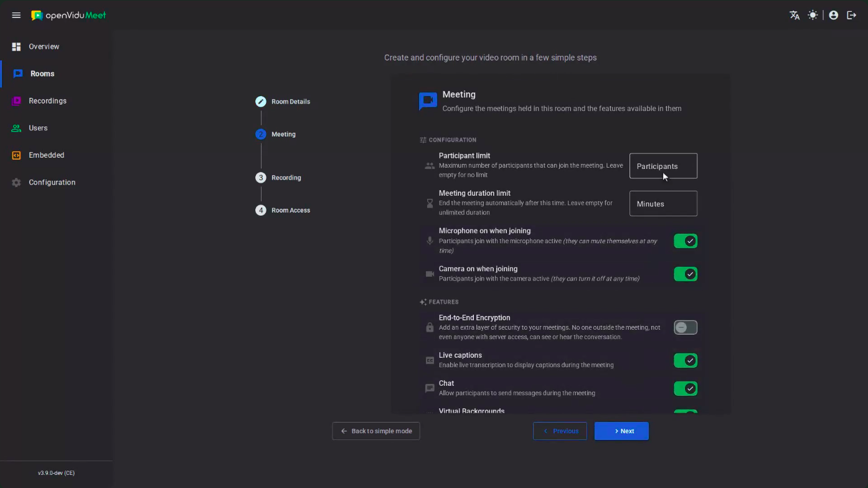Turn off Chat toggle
Screen dimensions: 868x488
click(686, 389)
